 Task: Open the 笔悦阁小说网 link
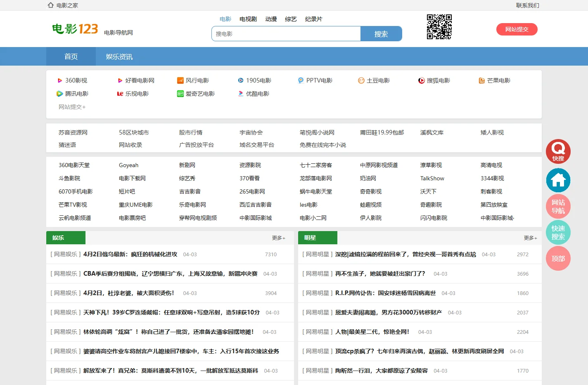317,132
